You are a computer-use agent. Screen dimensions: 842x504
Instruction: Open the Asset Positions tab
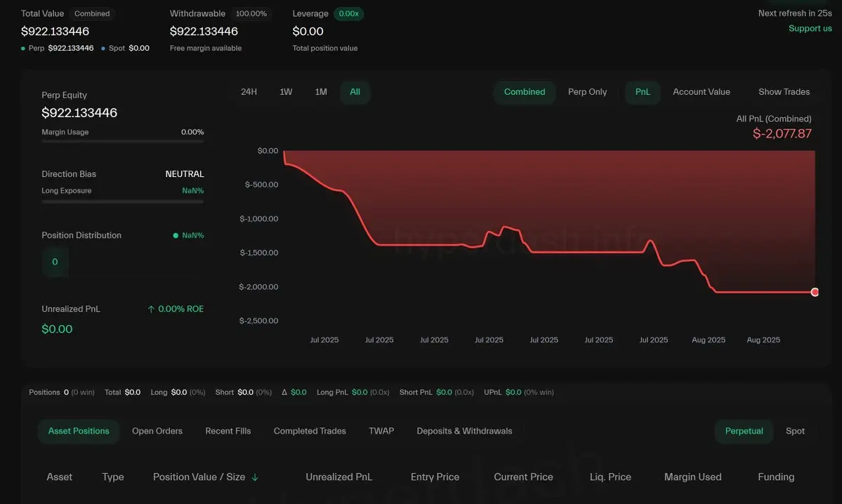tap(79, 431)
